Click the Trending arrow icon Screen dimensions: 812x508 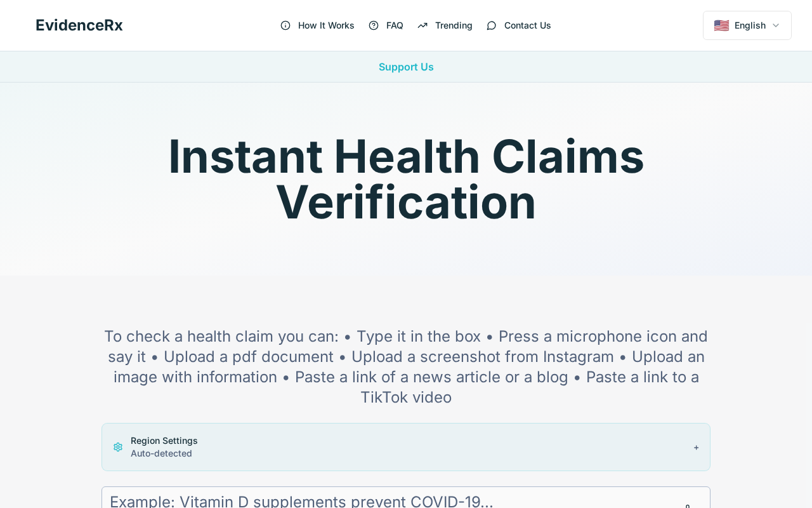coord(422,25)
